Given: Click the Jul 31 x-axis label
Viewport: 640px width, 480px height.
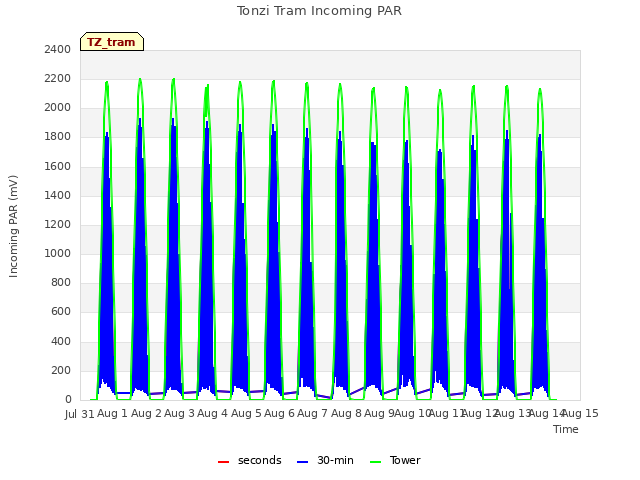Looking at the screenshot, I should coord(80,414).
